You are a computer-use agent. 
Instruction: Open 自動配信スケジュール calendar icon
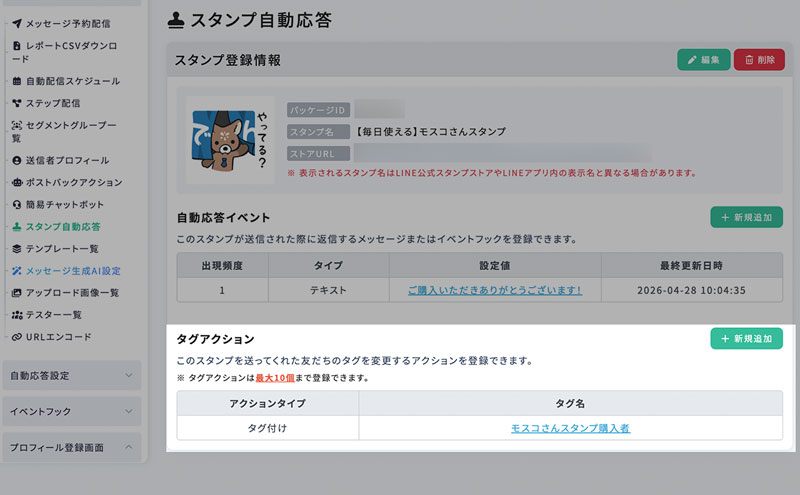click(17, 81)
